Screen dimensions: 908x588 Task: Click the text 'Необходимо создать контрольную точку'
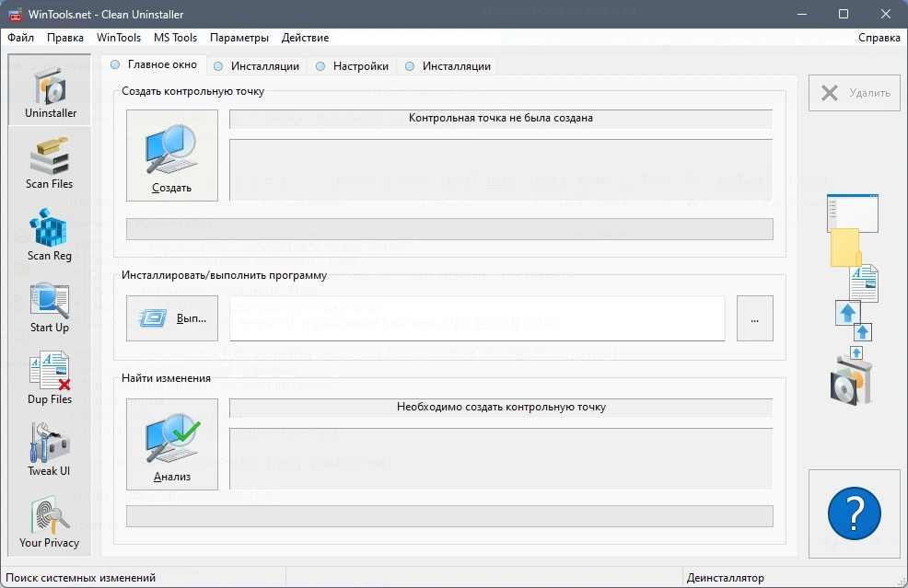[501, 407]
